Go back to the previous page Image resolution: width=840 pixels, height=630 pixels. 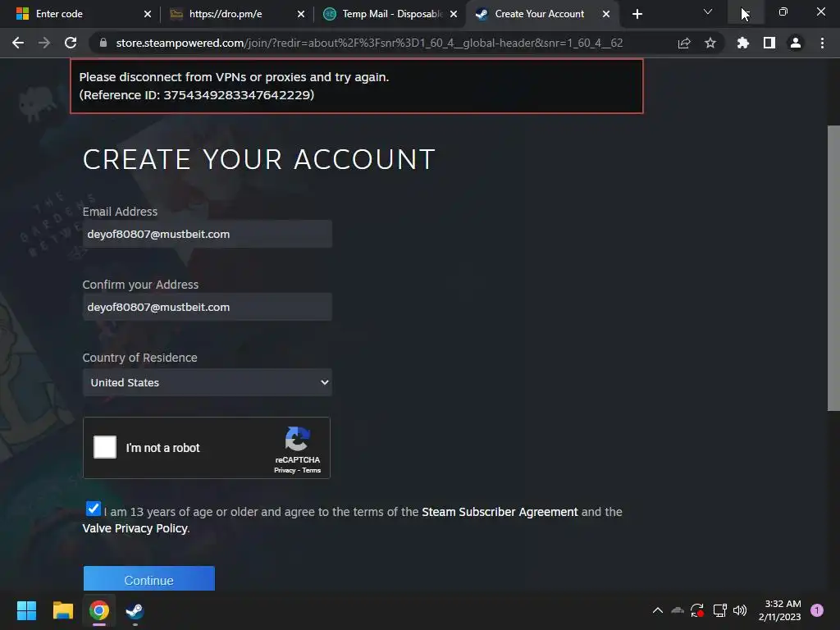point(18,43)
